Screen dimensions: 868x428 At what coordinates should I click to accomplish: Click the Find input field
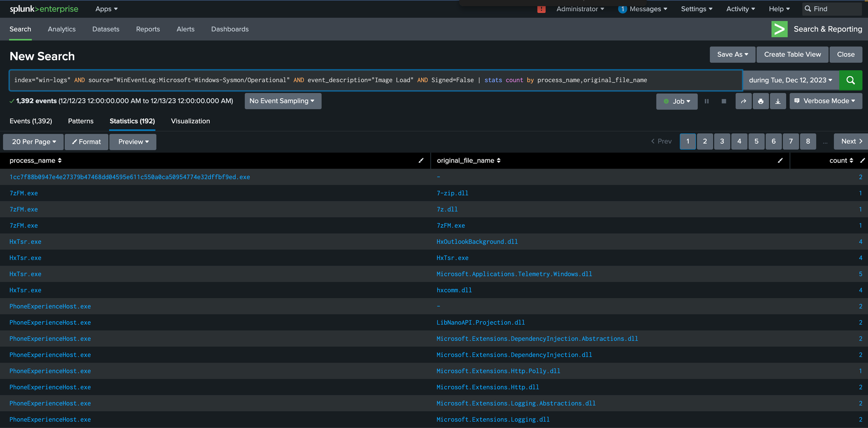tap(832, 9)
